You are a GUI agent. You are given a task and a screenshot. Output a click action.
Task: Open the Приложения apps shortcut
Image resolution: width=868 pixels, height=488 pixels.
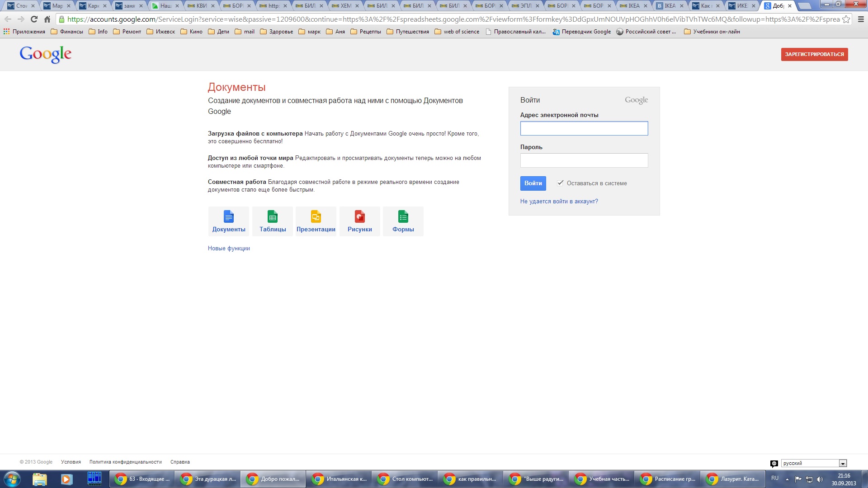(x=24, y=32)
